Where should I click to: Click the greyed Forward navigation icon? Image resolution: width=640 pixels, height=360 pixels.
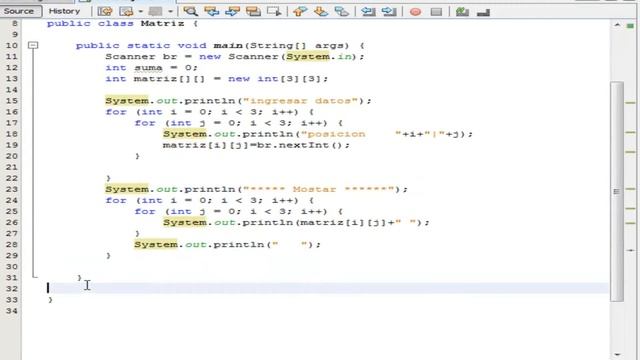pyautogui.click(x=156, y=11)
